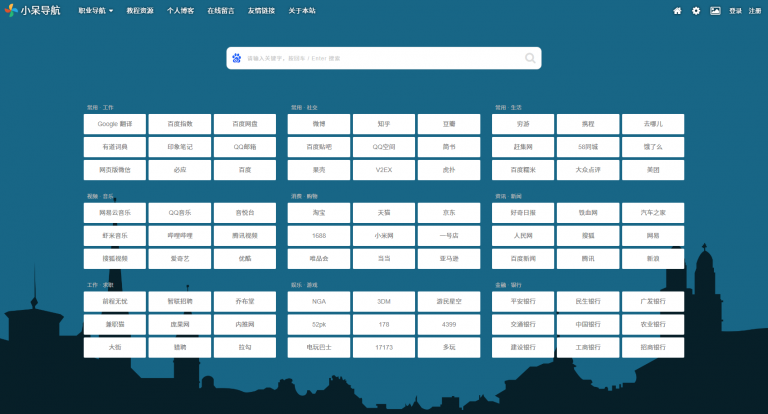768x414 pixels.
Task: Open the 穷游 travel tile
Action: [x=523, y=124]
